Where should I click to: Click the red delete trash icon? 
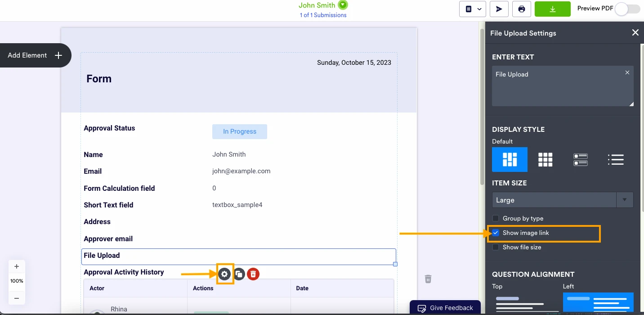[x=253, y=274]
